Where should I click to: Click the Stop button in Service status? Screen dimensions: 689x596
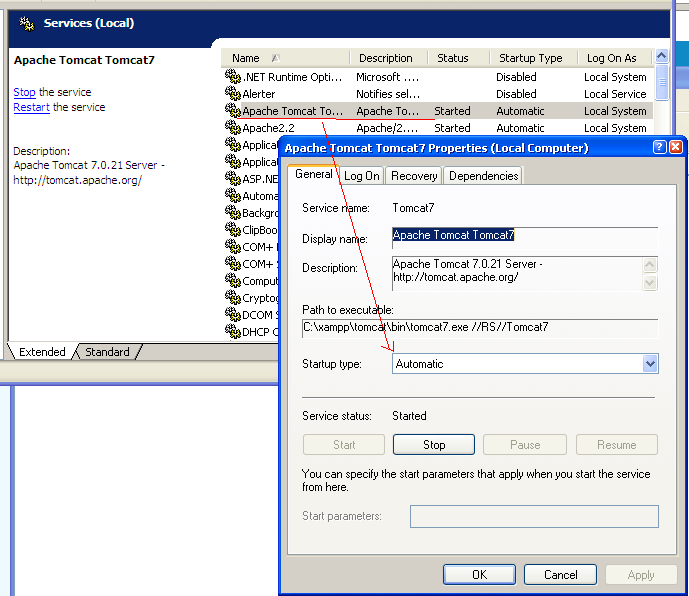click(x=434, y=445)
